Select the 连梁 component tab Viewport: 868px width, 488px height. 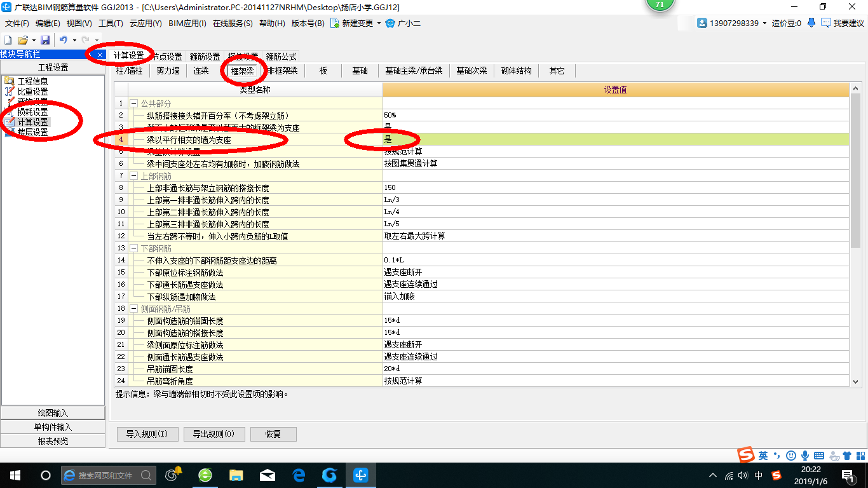tap(201, 71)
